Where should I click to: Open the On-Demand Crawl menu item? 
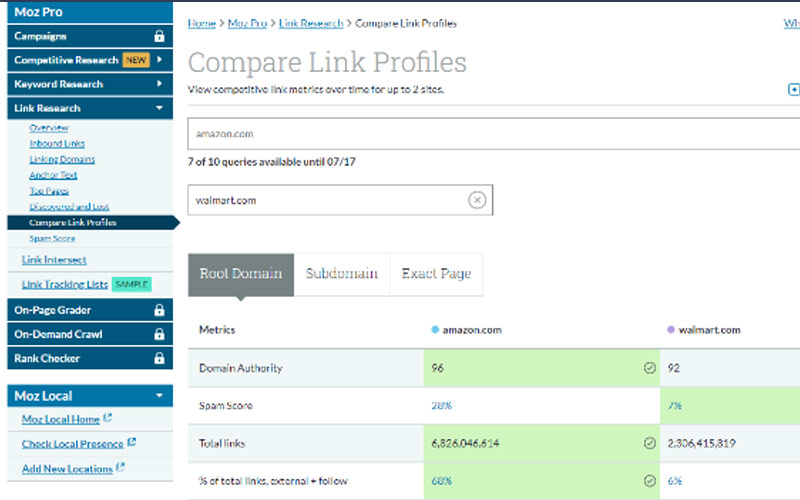coord(90,334)
